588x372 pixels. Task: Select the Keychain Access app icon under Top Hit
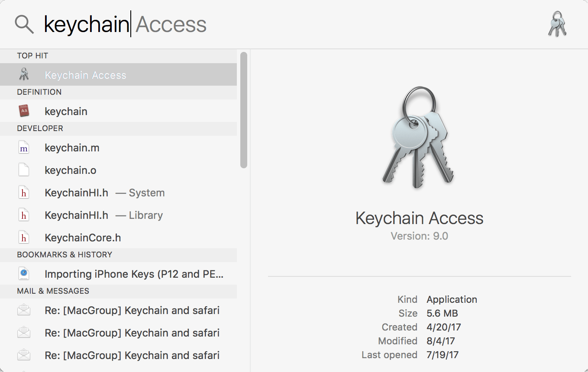point(24,74)
